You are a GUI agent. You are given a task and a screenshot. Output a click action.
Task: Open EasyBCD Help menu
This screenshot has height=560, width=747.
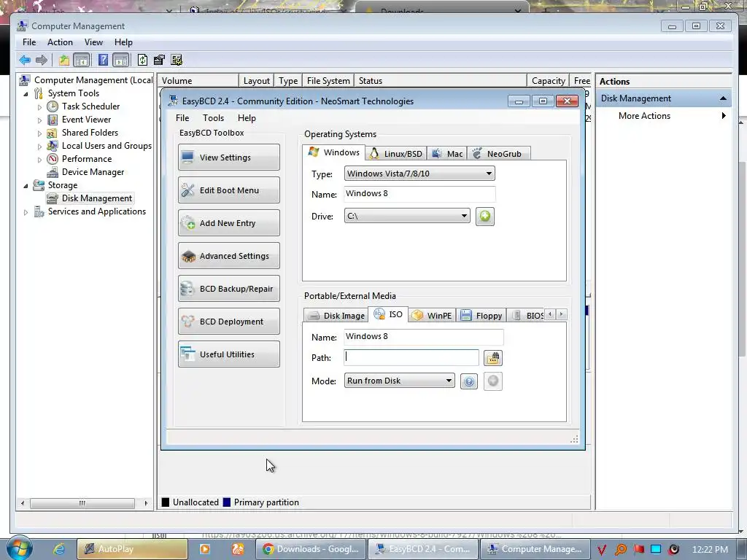[x=247, y=118]
